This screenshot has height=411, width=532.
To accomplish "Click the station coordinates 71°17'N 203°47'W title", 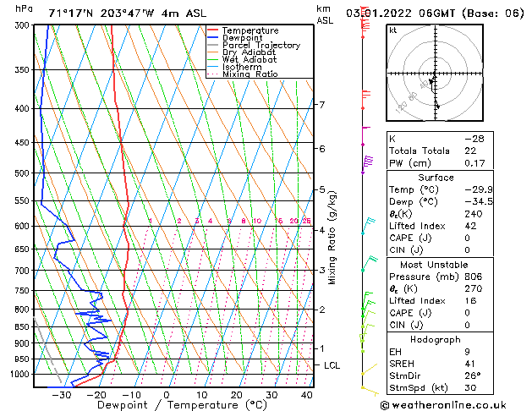I will click(101, 14).
